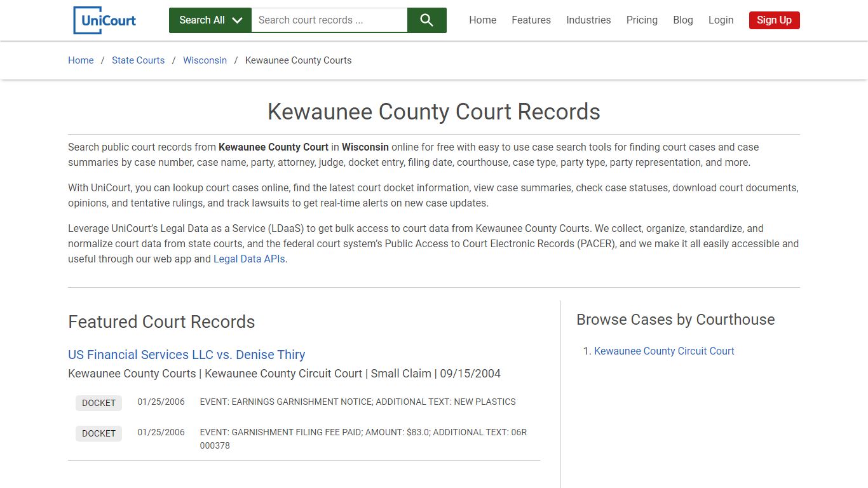Open the Search All dropdown
The height and width of the screenshot is (488, 868).
210,20
